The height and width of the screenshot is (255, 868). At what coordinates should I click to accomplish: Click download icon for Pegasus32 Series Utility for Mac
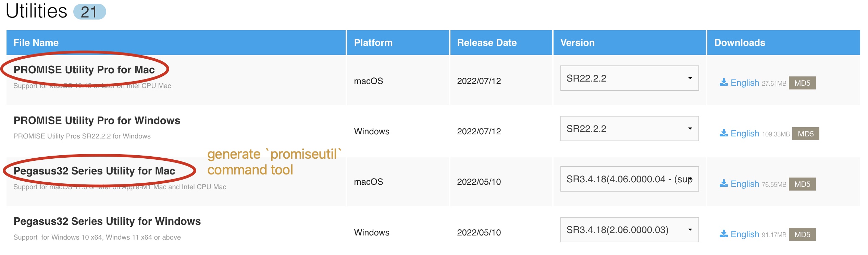coord(723,183)
